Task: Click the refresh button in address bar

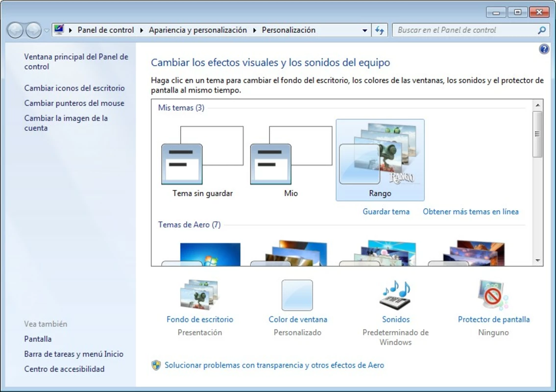Action: point(380,30)
